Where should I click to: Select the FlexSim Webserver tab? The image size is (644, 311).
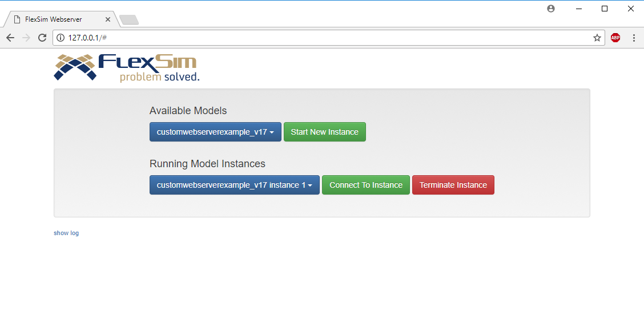coord(57,19)
